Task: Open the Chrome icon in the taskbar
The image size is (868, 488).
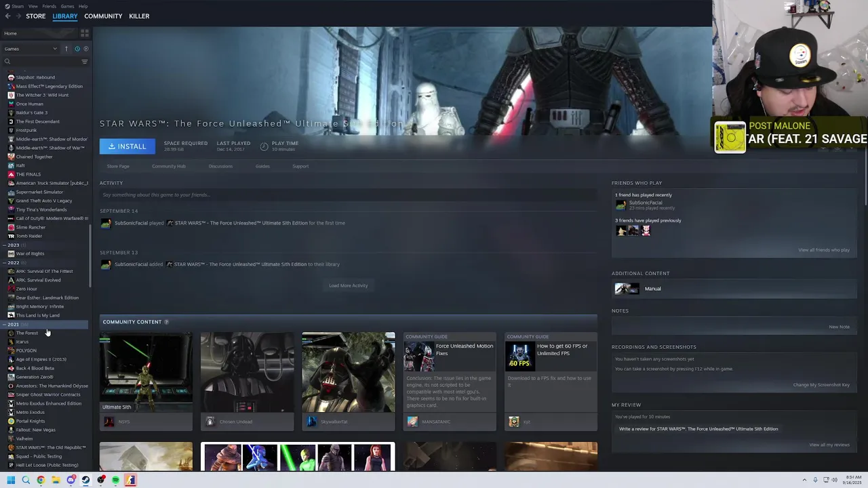Action: [41, 480]
